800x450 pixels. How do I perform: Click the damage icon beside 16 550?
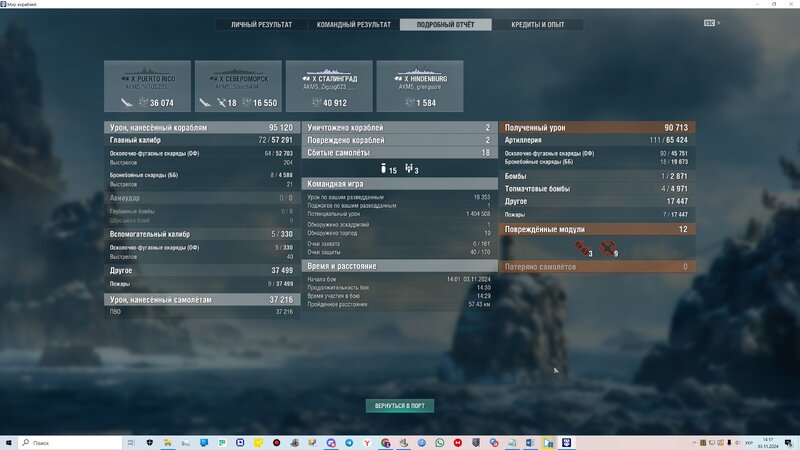[x=246, y=103]
